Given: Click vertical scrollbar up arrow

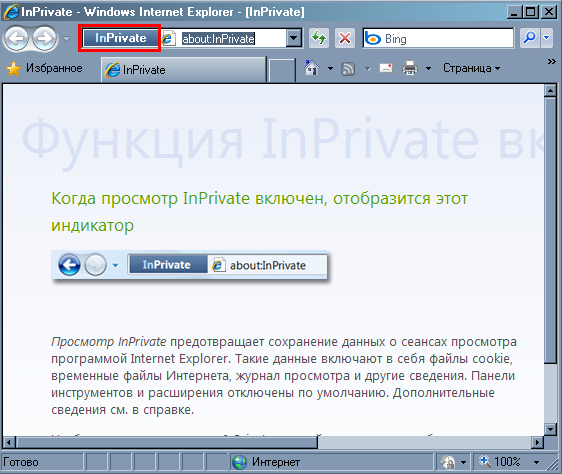Looking at the screenshot, I should [x=550, y=90].
